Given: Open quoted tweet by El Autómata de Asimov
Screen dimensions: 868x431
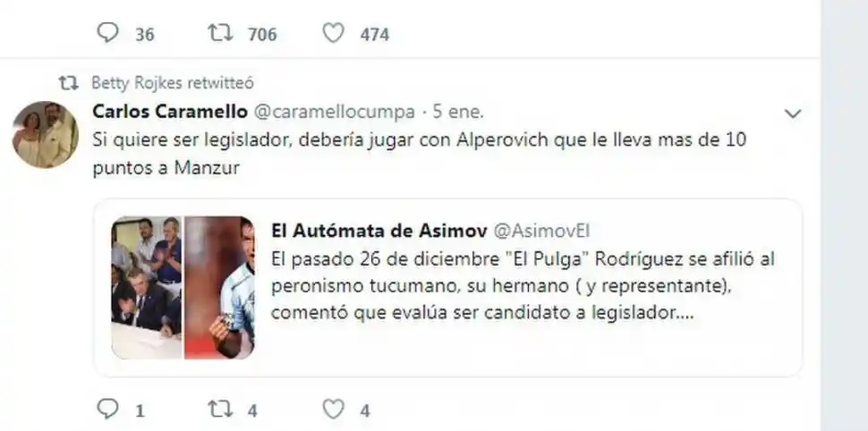Looking at the screenshot, I should pyautogui.click(x=447, y=288).
